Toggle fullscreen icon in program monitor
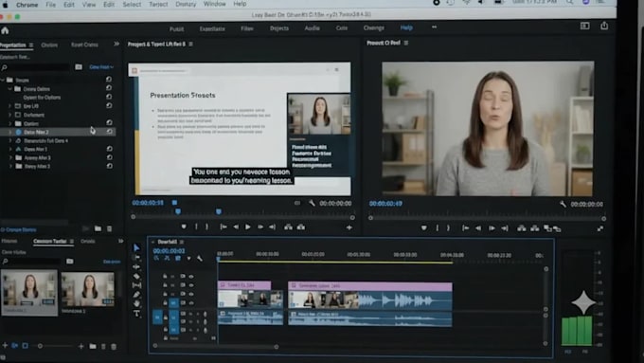This screenshot has height=363, width=644. click(600, 228)
